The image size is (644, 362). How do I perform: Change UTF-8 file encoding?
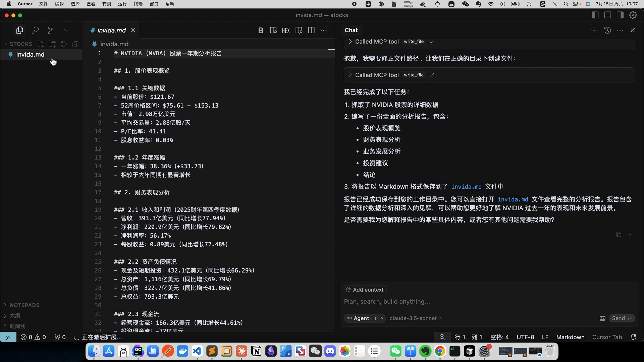525,337
